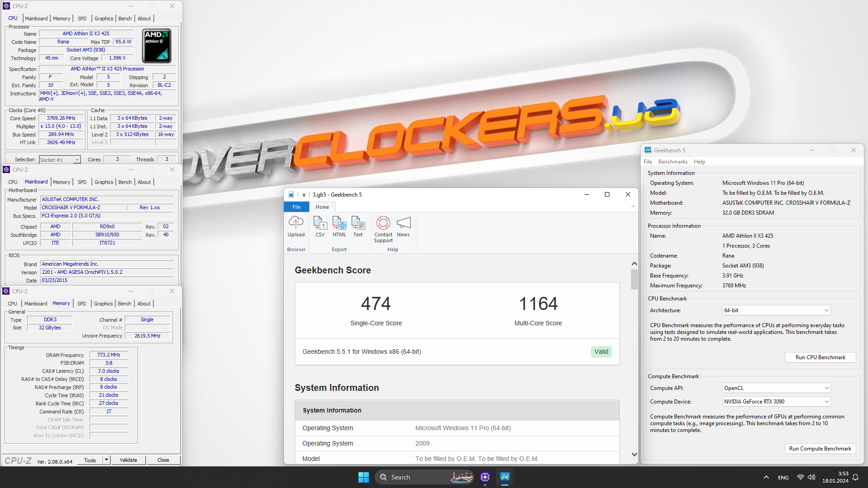This screenshot has width=868, height=488.
Task: Click the Tools button in CPU-Z
Action: (x=90, y=460)
